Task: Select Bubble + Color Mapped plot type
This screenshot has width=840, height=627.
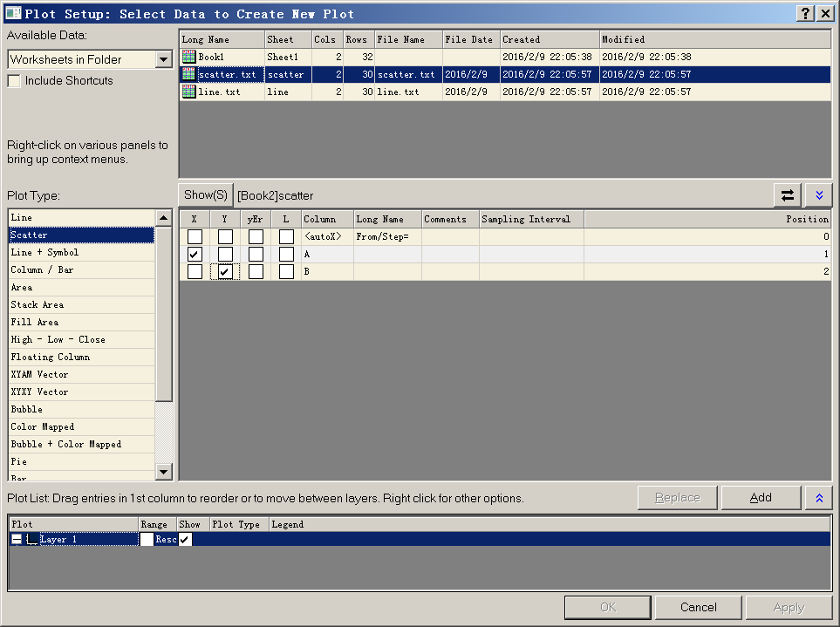Action: [82, 445]
